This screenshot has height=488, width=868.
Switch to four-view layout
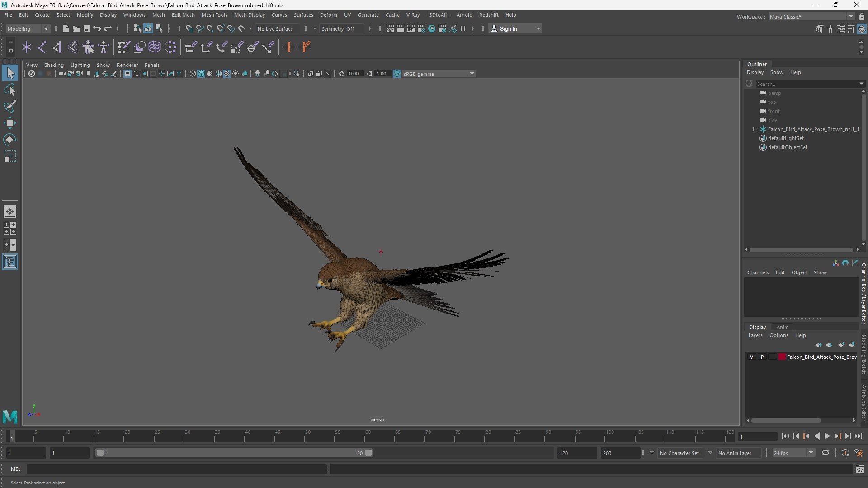(x=10, y=228)
